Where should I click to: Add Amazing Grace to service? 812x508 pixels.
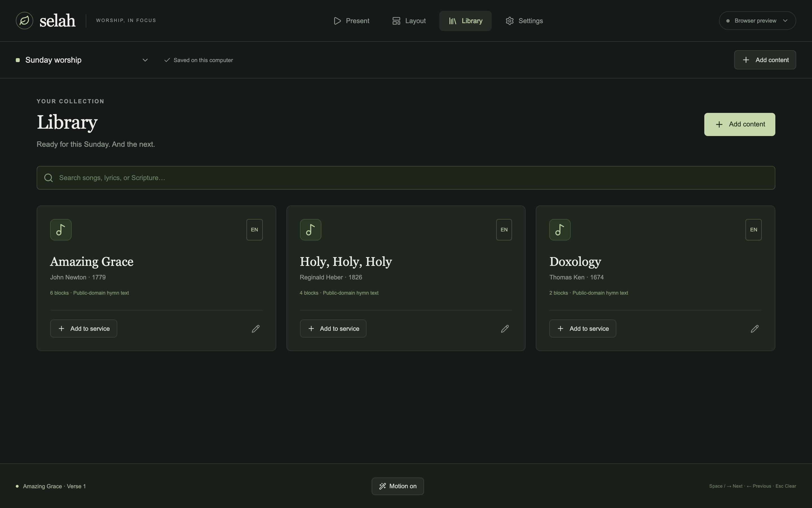pos(83,329)
